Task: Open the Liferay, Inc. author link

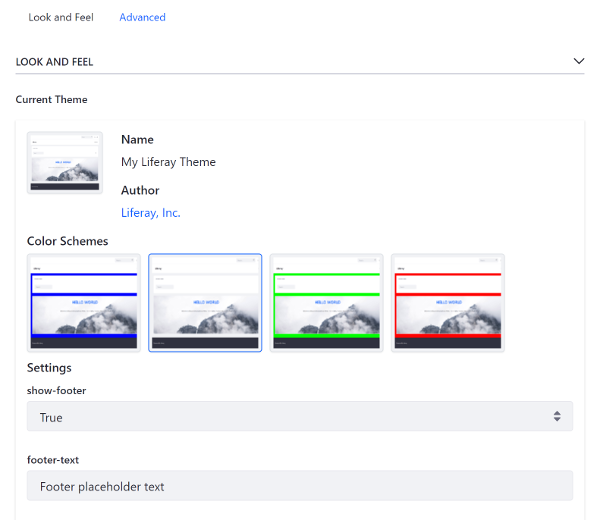Action: pos(150,213)
